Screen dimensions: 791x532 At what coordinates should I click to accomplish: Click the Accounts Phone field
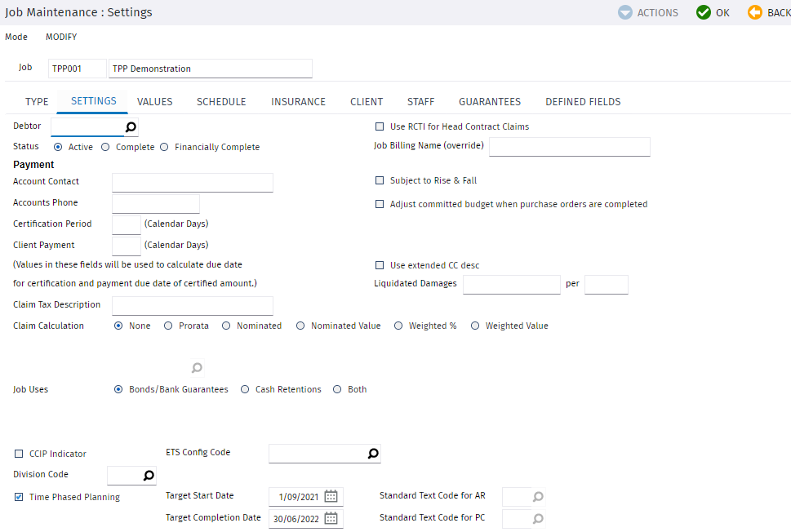156,204
